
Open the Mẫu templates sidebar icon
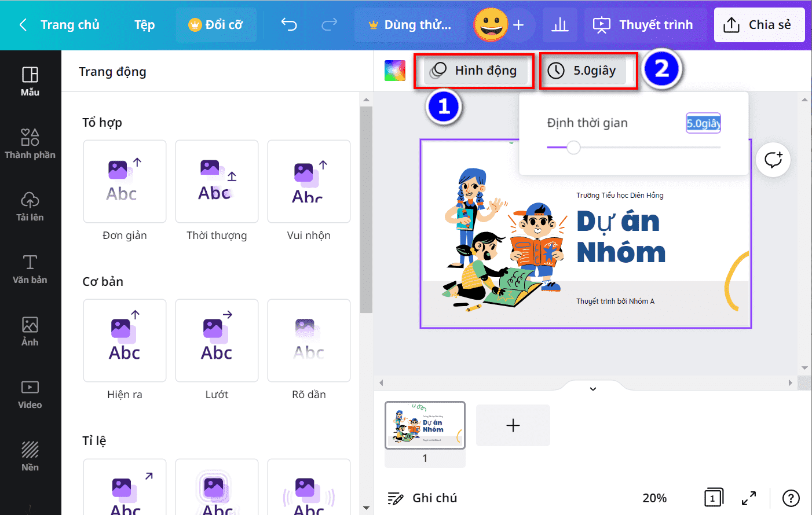click(x=30, y=82)
